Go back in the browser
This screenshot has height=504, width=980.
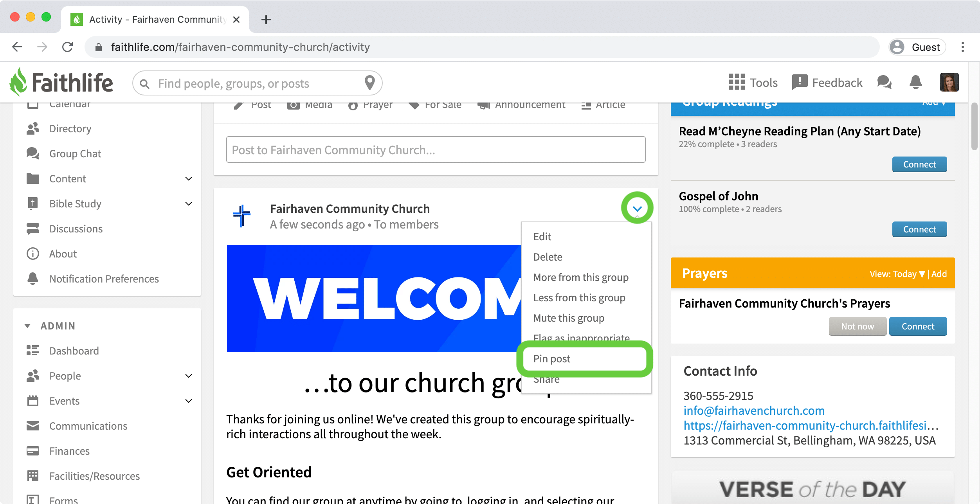[x=17, y=47]
